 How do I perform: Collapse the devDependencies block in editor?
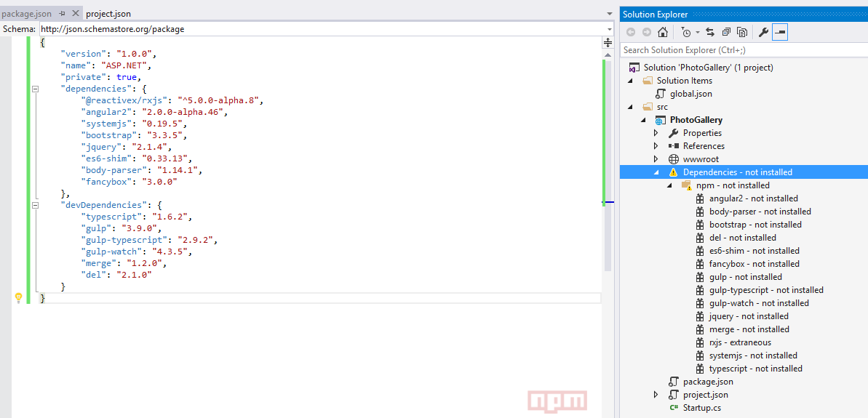34,206
